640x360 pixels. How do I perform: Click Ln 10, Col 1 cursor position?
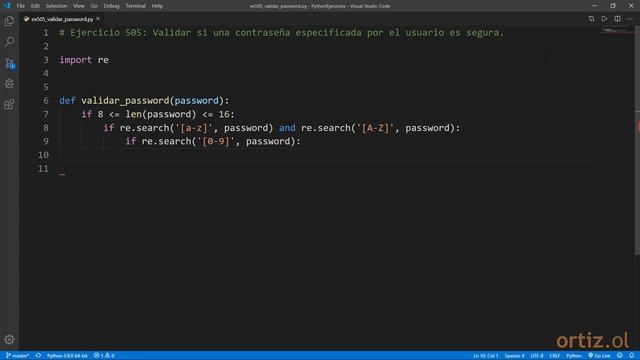coord(486,356)
